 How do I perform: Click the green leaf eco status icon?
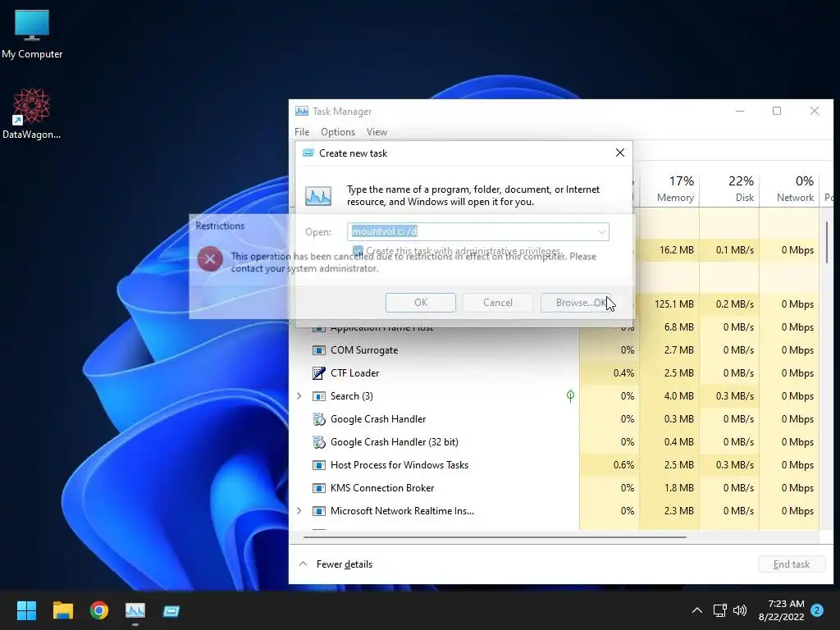(x=571, y=396)
